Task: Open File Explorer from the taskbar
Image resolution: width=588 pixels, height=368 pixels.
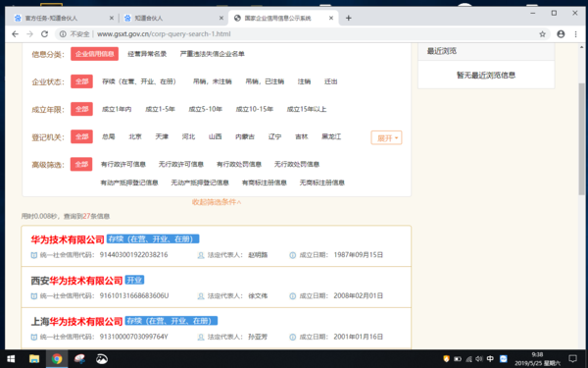Action: (x=34, y=359)
